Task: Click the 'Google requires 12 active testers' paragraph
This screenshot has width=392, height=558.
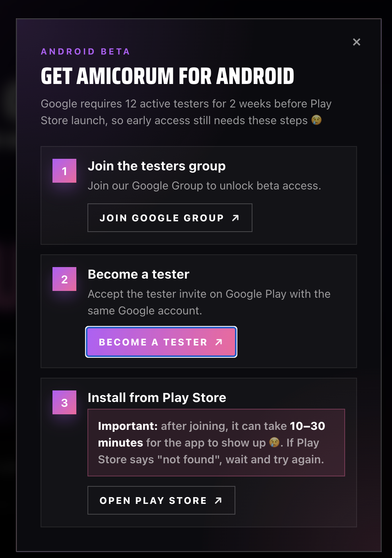Action: click(x=186, y=112)
